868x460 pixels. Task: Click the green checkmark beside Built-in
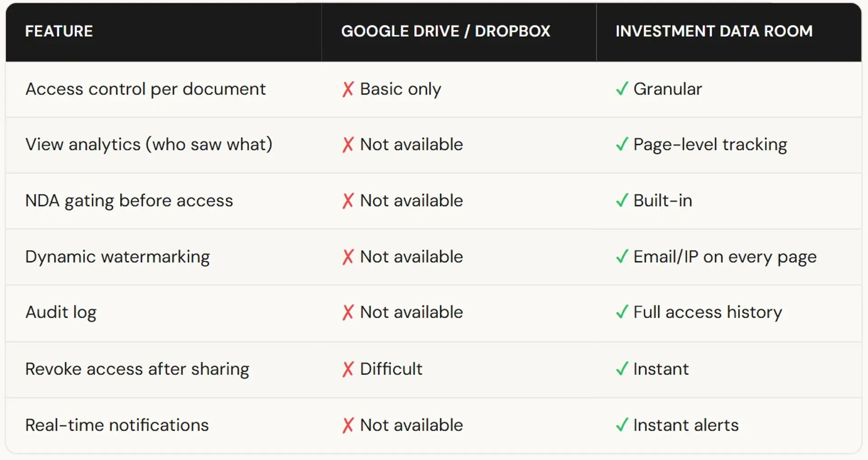point(622,200)
